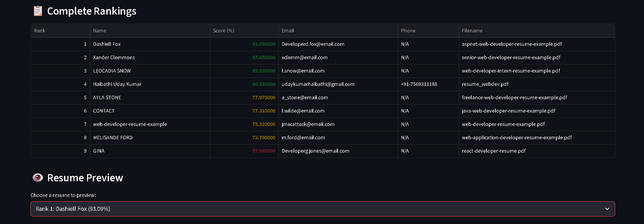Viewport: 644px width, 224px height.
Task: Click the 73.790000 score cell
Action: pyautogui.click(x=244, y=138)
